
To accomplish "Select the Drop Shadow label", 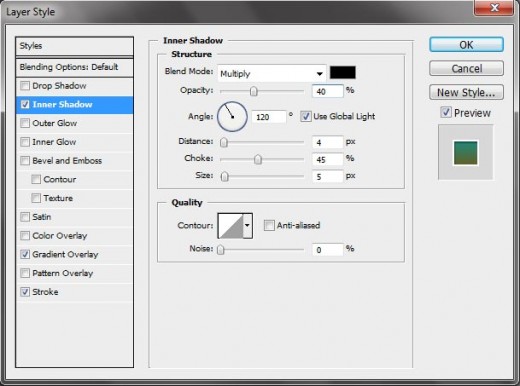I will (x=59, y=86).
